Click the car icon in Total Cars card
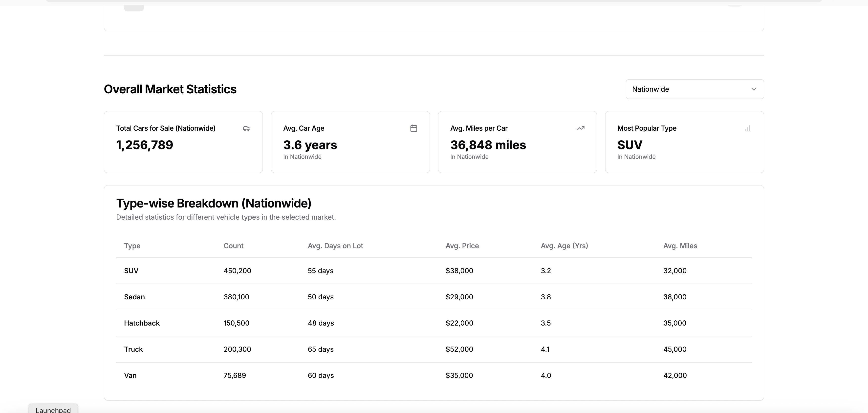Screen dimensions: 868x413 pos(247,128)
